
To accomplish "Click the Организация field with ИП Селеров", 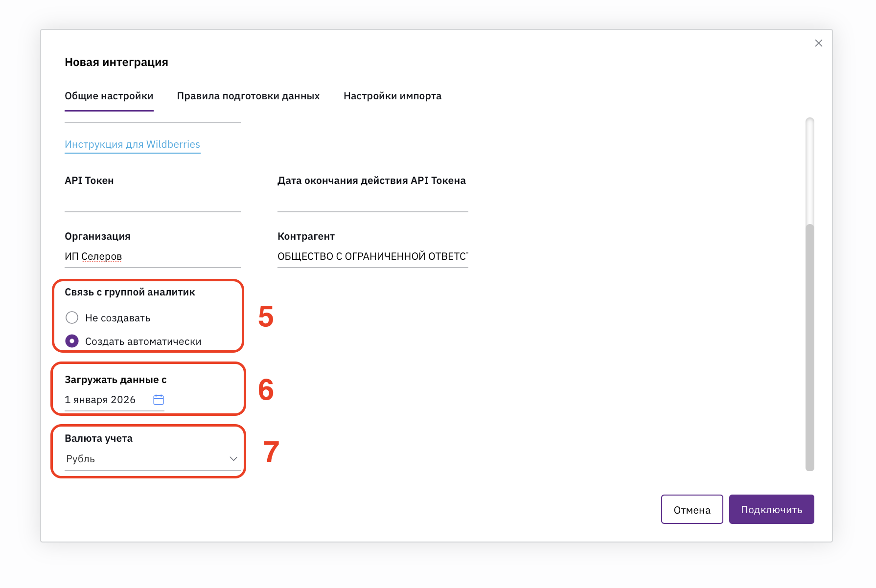I will point(152,256).
